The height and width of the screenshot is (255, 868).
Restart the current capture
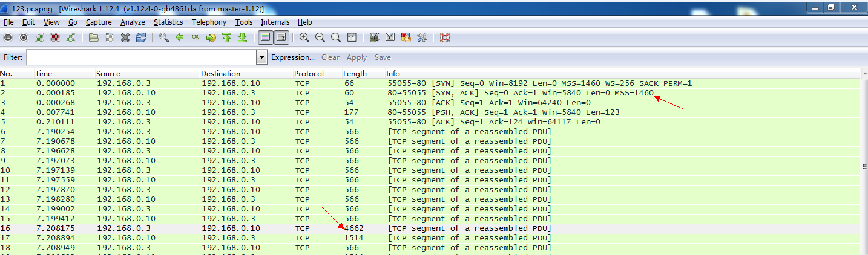click(x=71, y=37)
